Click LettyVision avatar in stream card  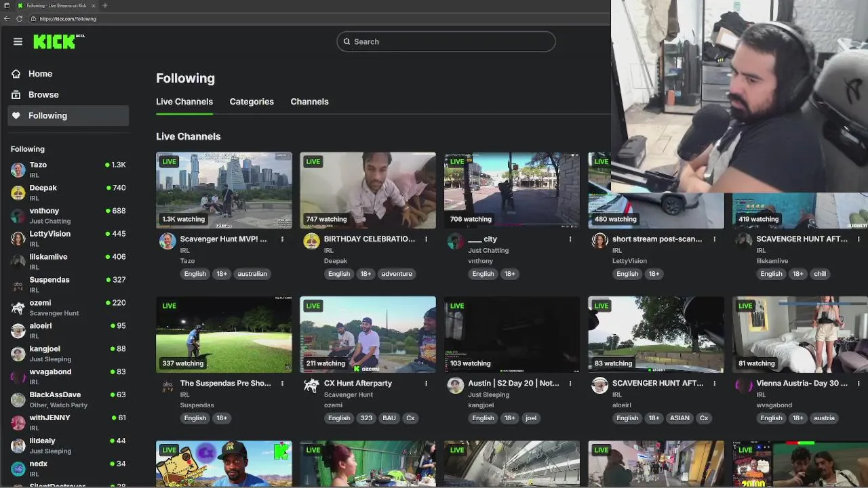[599, 241]
